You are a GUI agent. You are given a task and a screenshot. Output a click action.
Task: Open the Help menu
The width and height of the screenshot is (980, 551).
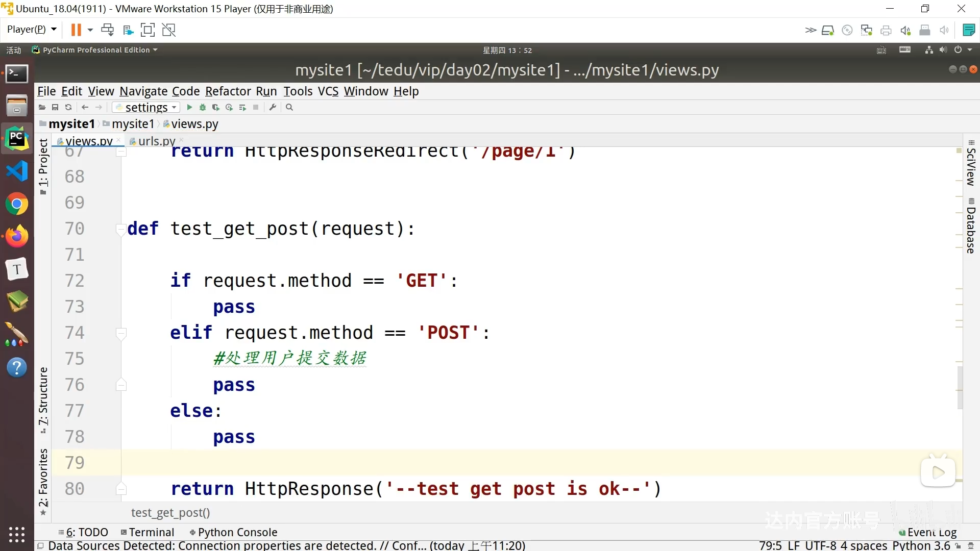coord(406,91)
